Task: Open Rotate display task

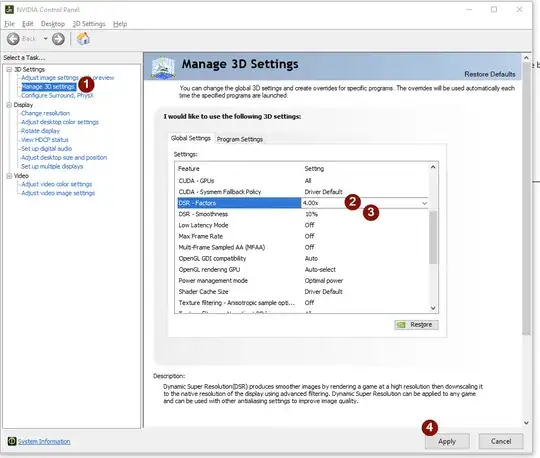Action: [x=40, y=131]
